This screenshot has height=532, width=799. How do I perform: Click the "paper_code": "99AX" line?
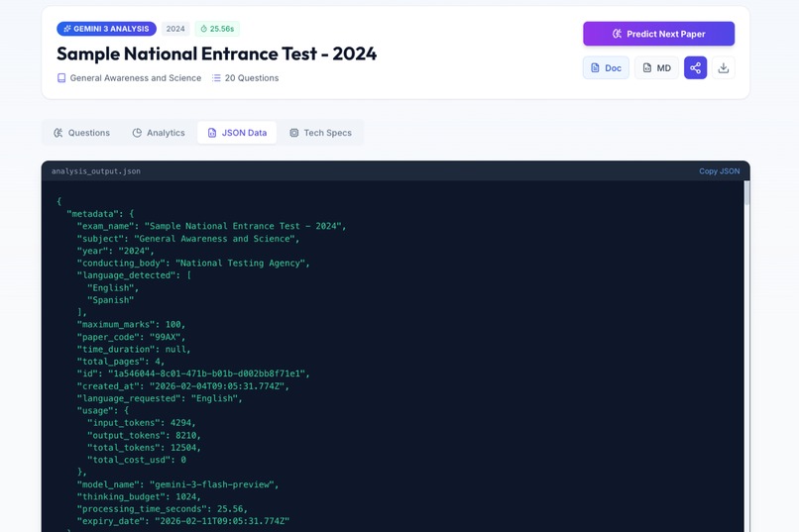point(131,337)
